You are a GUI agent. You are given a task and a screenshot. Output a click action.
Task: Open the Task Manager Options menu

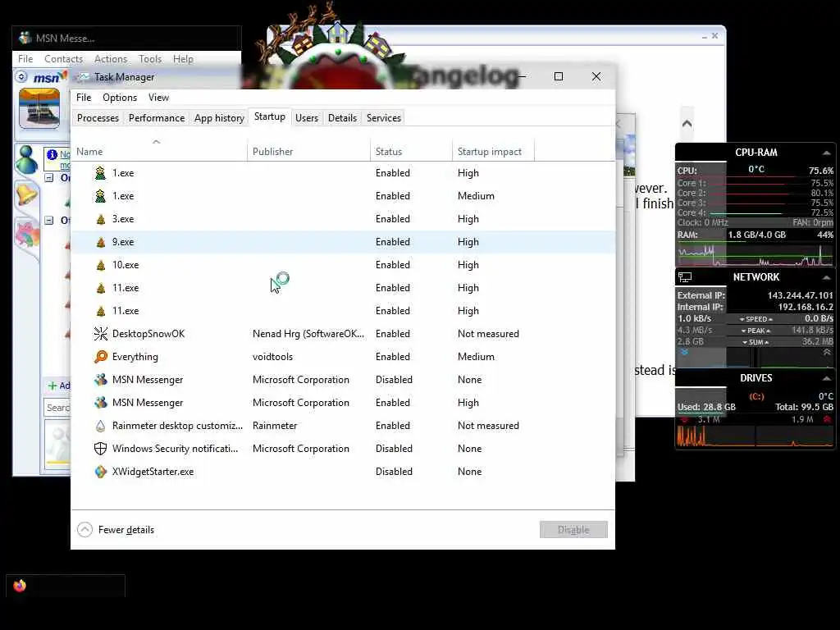coord(120,98)
